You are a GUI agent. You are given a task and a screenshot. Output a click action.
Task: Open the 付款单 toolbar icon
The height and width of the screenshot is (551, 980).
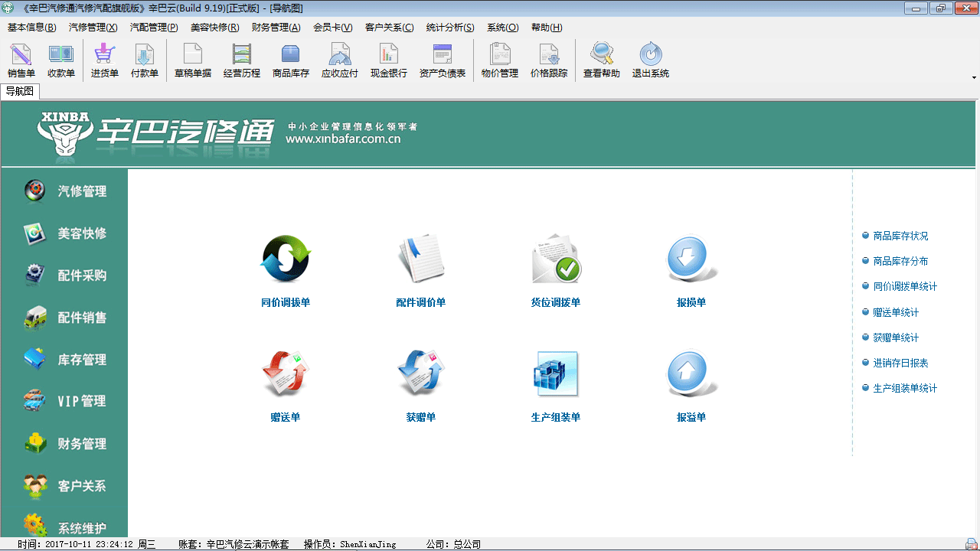pyautogui.click(x=145, y=60)
